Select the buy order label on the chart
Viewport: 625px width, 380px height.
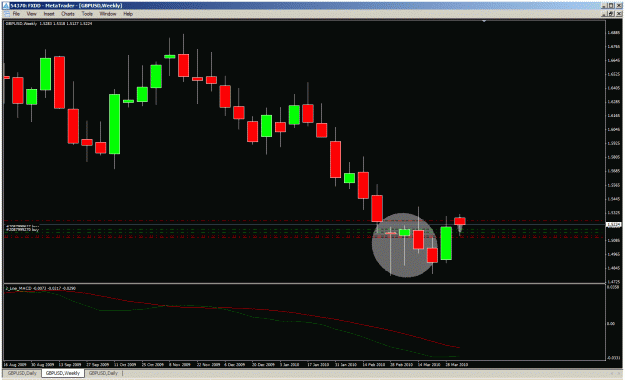click(x=22, y=230)
